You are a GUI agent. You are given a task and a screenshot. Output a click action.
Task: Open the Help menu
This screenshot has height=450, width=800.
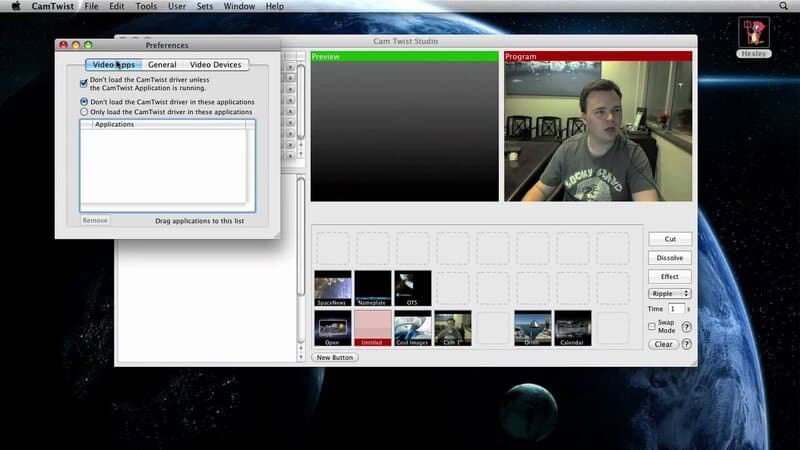click(x=274, y=6)
